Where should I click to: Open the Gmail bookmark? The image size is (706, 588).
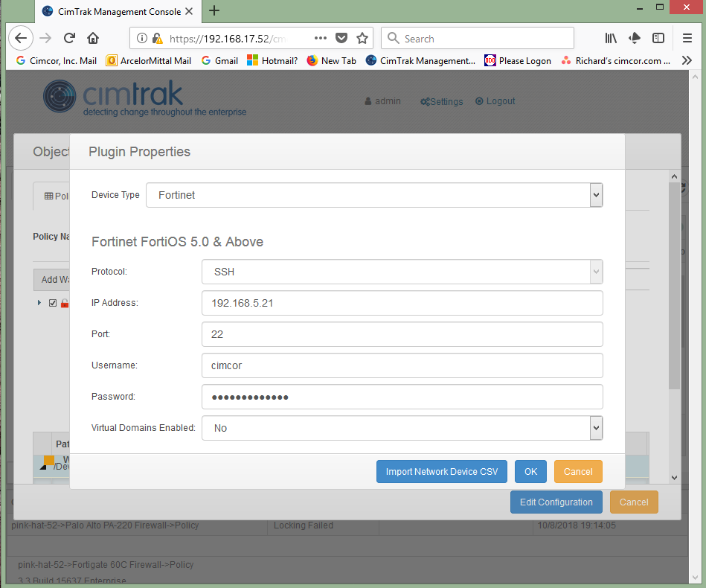(219, 60)
